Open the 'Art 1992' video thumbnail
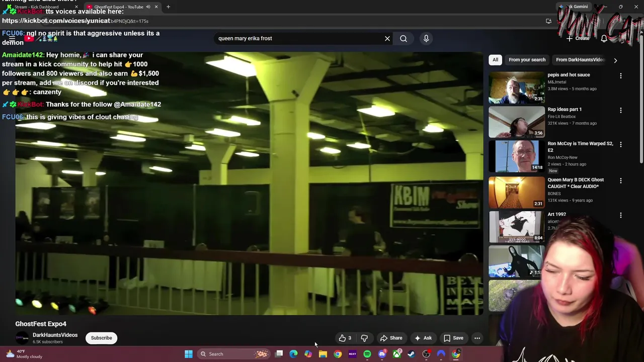The width and height of the screenshot is (644, 362). 517,226
